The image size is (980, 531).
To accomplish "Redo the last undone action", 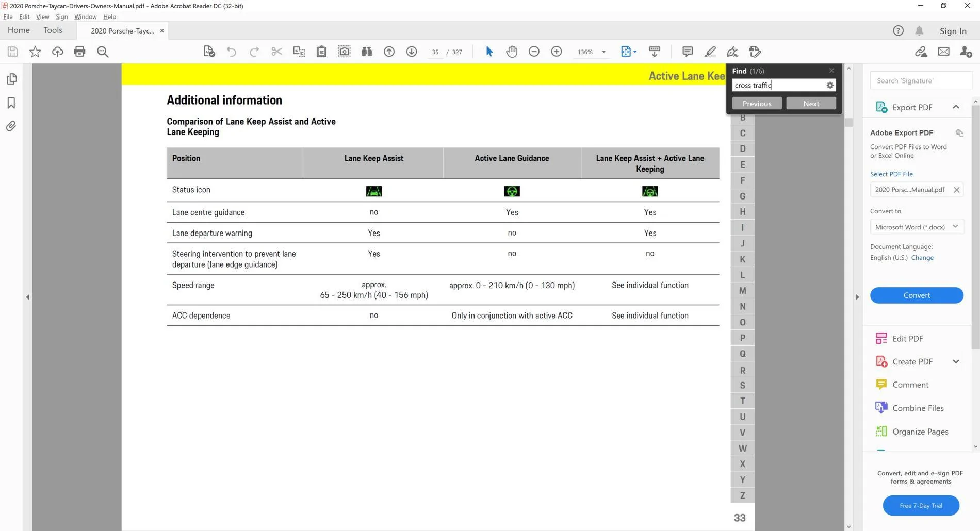I will [254, 52].
